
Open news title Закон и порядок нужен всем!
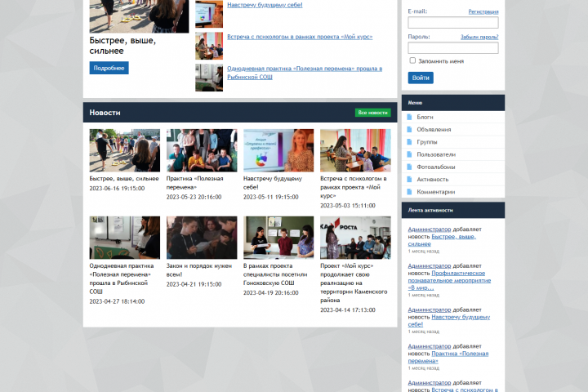pos(199,270)
